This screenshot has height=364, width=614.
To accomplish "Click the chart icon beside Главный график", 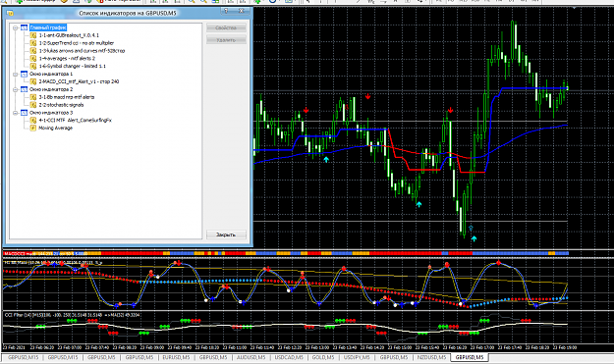I will point(24,27).
